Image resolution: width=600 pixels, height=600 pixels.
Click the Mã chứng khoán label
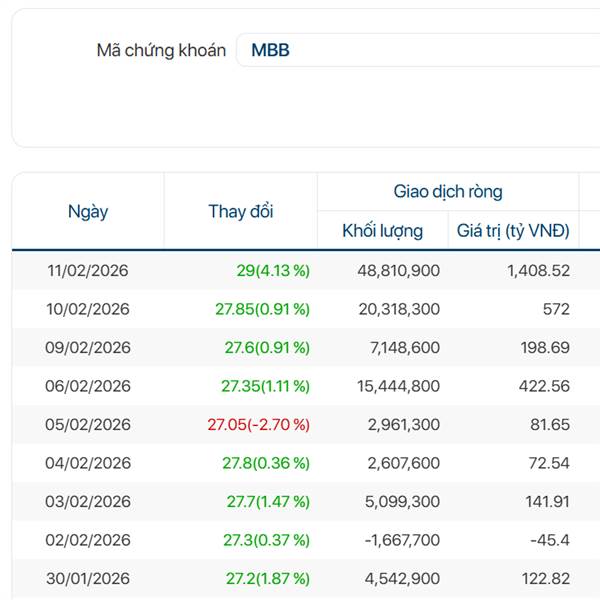[161, 50]
